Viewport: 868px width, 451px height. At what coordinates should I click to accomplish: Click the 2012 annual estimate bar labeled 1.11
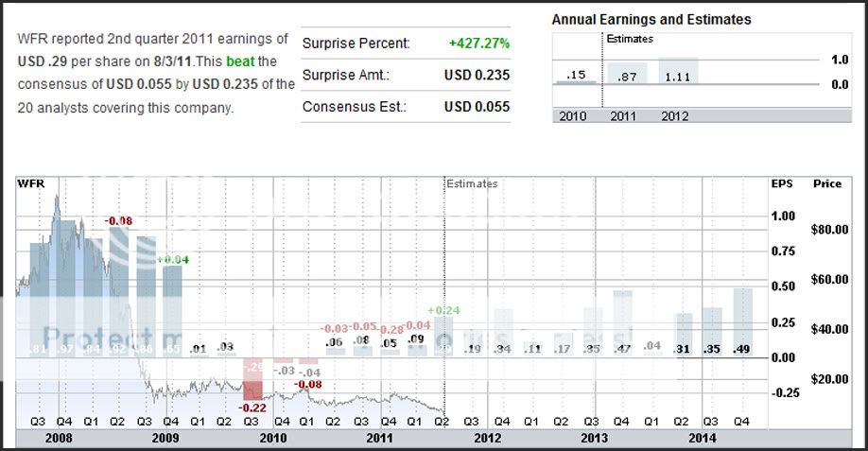(677, 72)
